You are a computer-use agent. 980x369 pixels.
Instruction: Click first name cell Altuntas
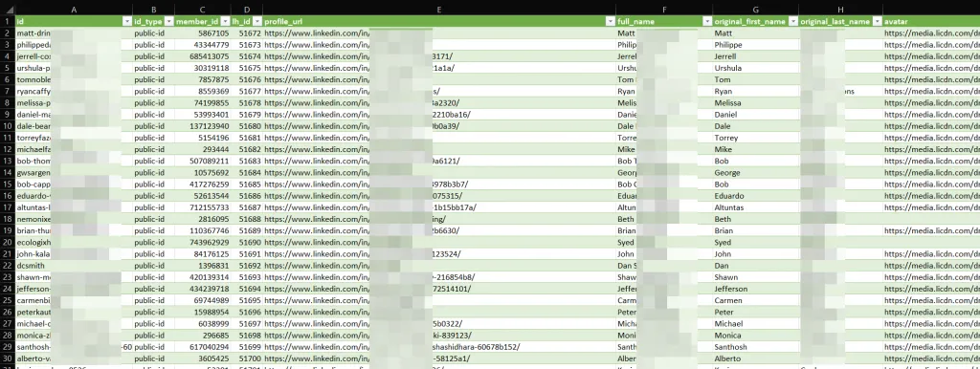pyautogui.click(x=756, y=207)
